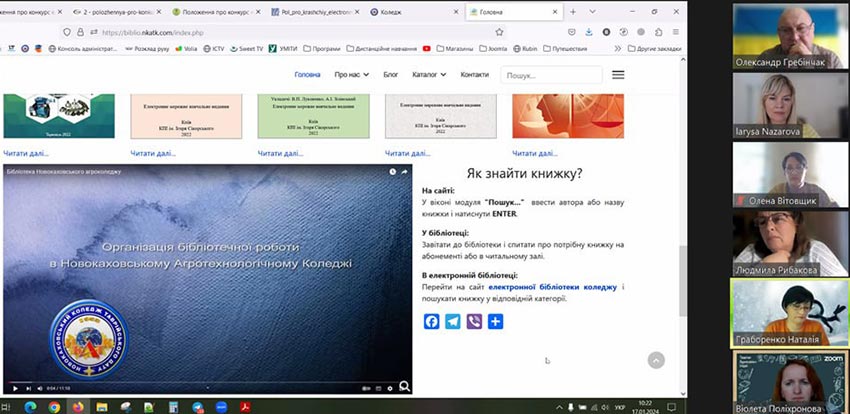Click the Telegram share icon
Screen dimensions: 850x414
[x=453, y=322]
